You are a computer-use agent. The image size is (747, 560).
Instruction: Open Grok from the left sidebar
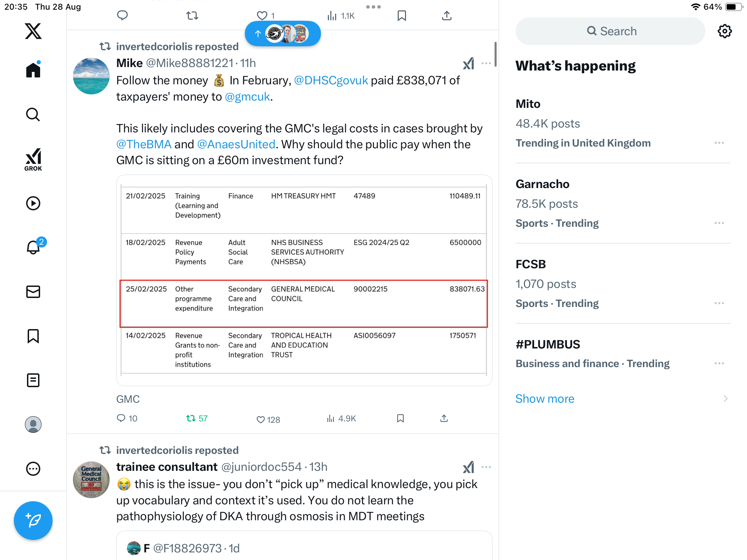pyautogui.click(x=33, y=159)
